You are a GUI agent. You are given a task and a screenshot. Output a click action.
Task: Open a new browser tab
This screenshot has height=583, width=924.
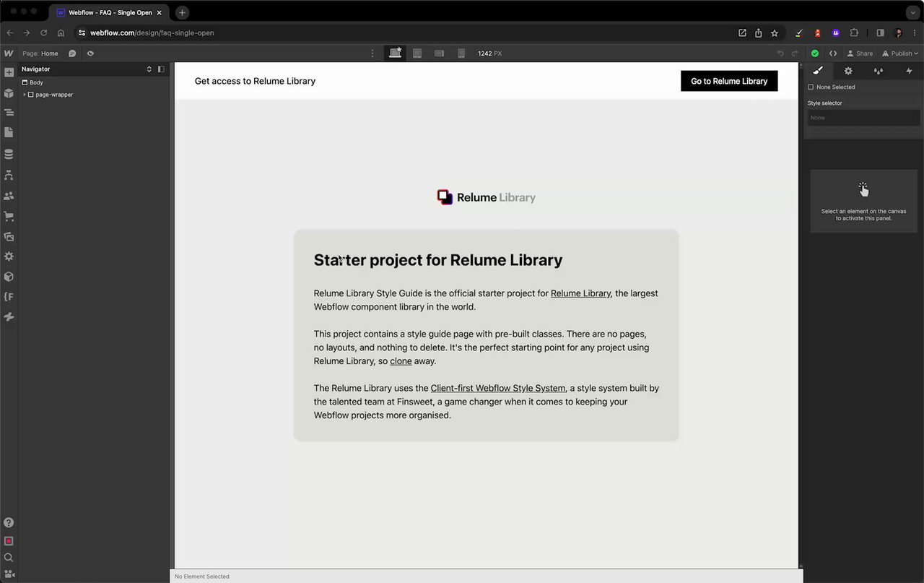click(x=182, y=12)
